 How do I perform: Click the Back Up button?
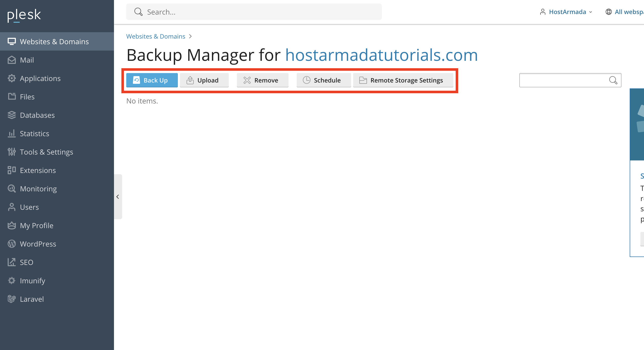tap(152, 80)
